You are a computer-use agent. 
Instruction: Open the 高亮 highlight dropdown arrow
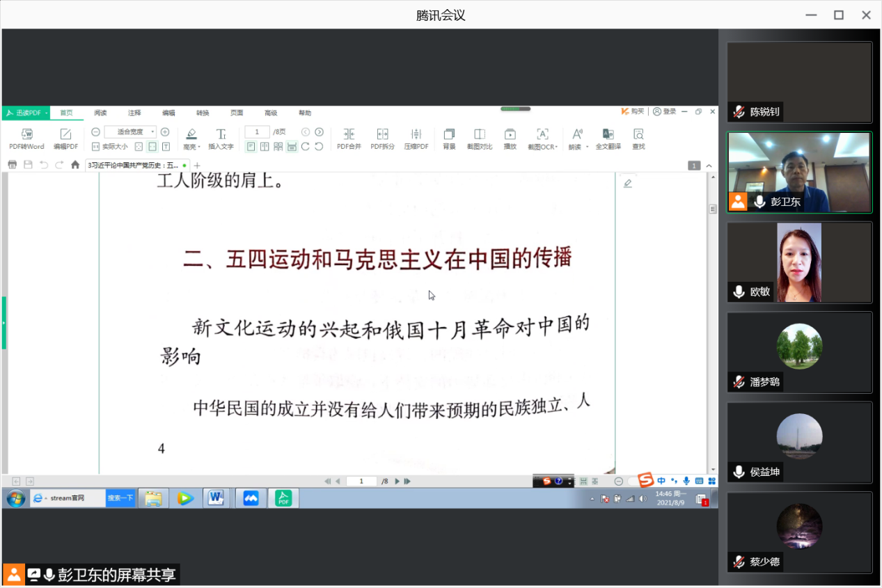click(200, 148)
